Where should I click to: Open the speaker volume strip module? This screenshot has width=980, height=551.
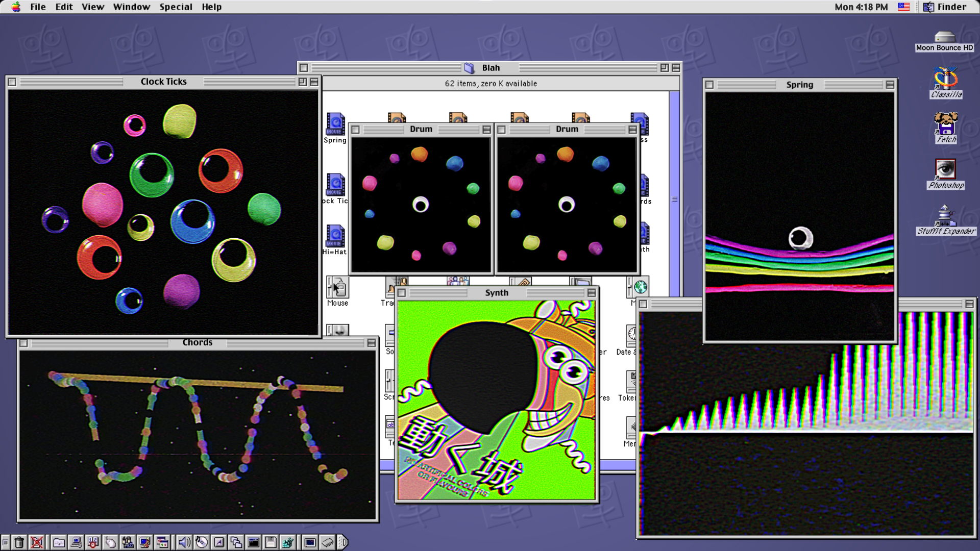point(184,542)
